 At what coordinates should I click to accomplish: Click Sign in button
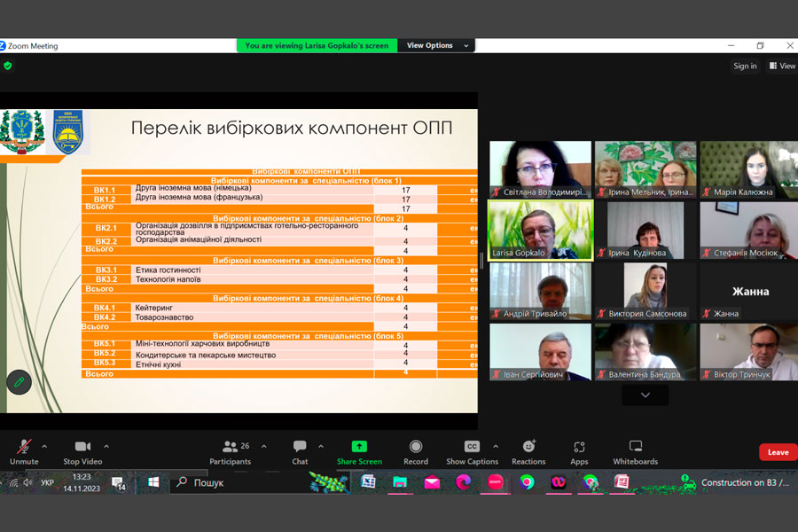click(745, 66)
